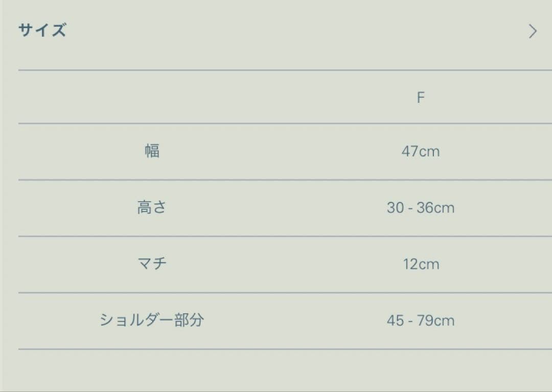Click the サイズ heading text area
Screen dimensions: 552x392
42,31
